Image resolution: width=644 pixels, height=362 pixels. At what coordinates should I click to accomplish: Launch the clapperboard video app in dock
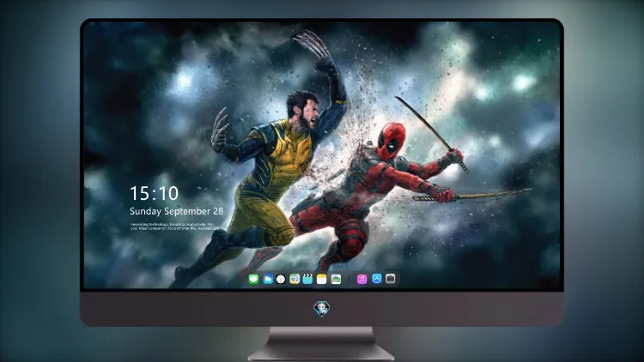point(307,280)
